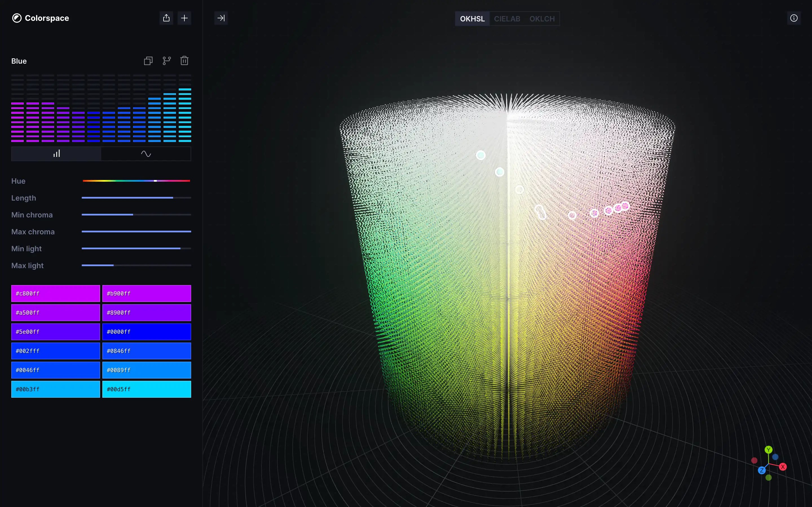
Task: Click the branch icon next to Blue
Action: pos(166,61)
